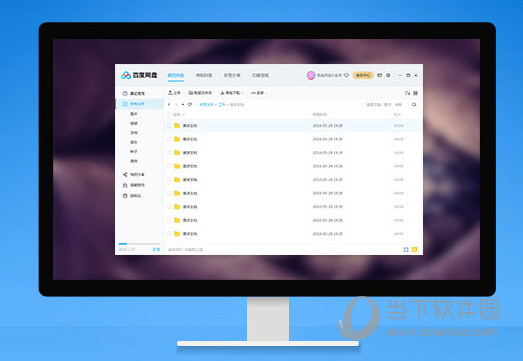Image resolution: width=523 pixels, height=361 pixels.
Task: Open the user avatar profile
Action: tap(311, 75)
